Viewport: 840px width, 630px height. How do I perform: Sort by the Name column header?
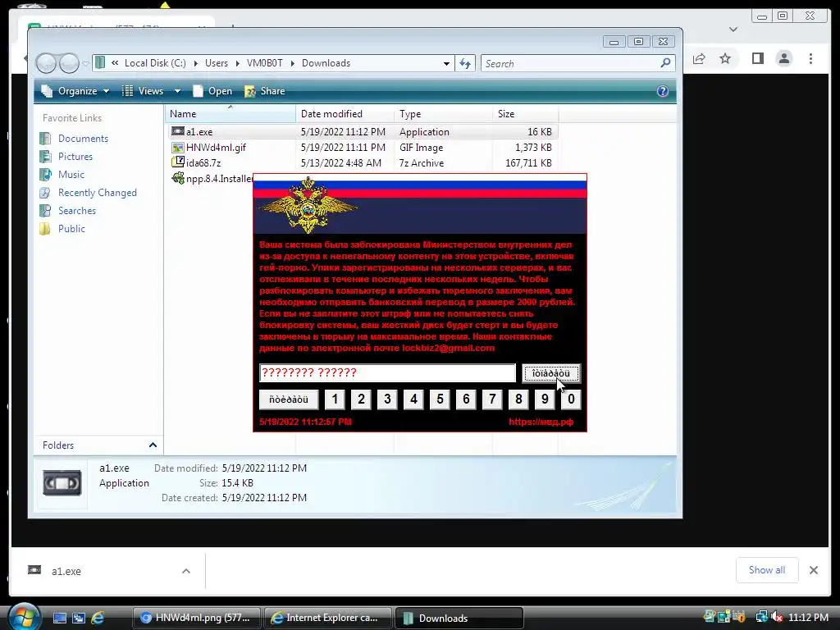[231, 114]
